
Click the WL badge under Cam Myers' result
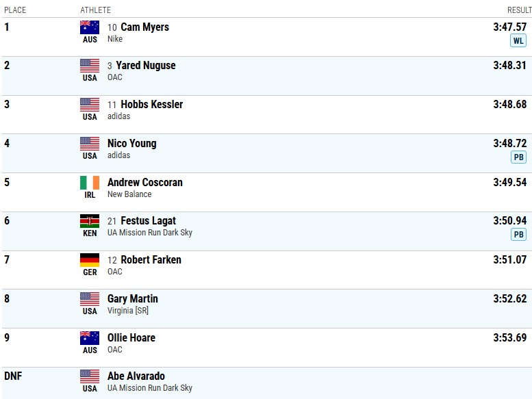518,40
